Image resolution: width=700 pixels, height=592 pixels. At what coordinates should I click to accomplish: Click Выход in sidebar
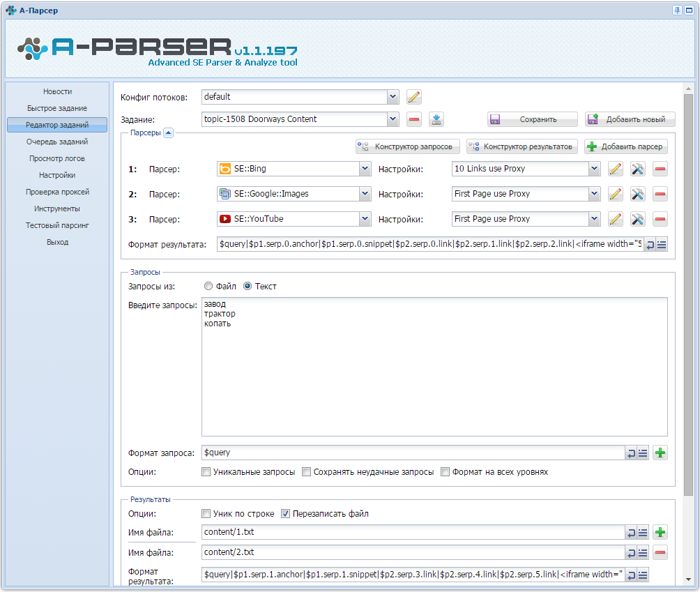pyautogui.click(x=57, y=242)
